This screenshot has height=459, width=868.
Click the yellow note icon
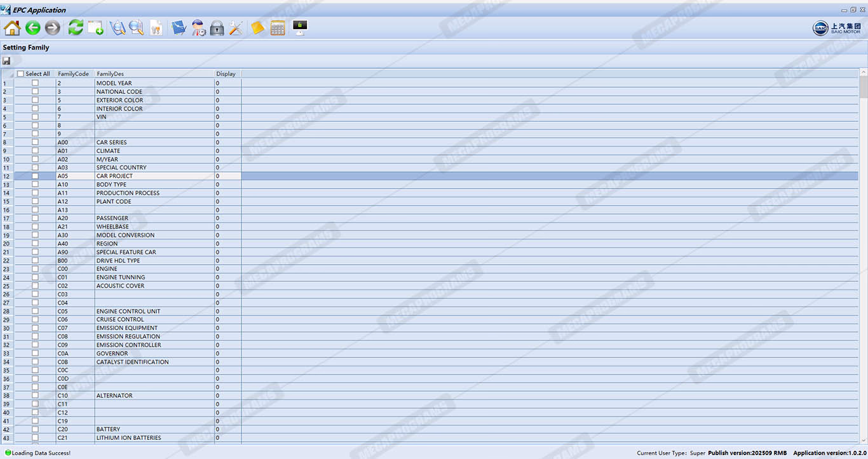257,28
